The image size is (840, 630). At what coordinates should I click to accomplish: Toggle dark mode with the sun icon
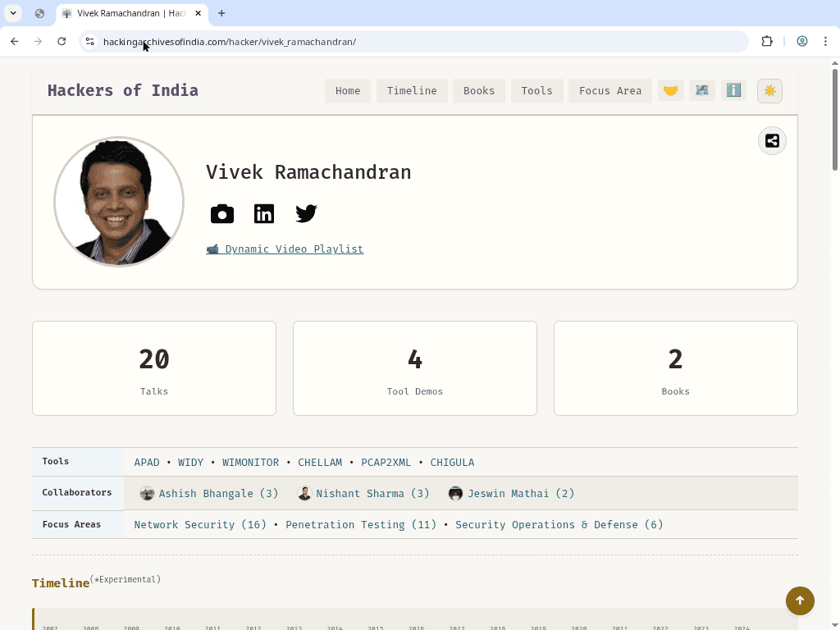pos(769,90)
